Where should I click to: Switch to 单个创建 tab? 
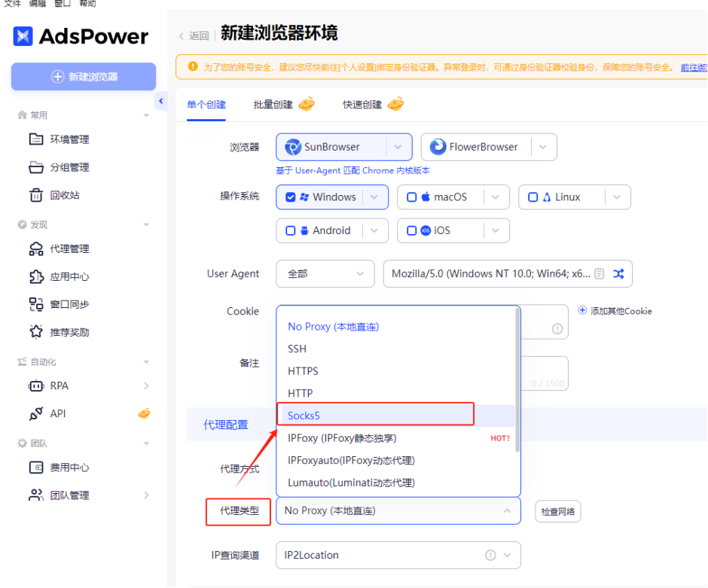pos(206,105)
